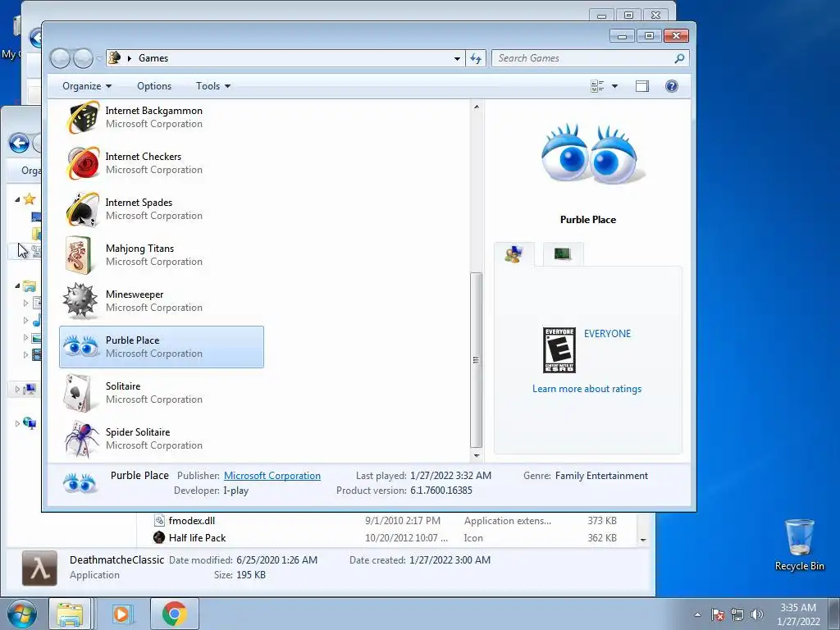Open the Performance tab in preview pane
840x630 pixels.
(x=563, y=253)
